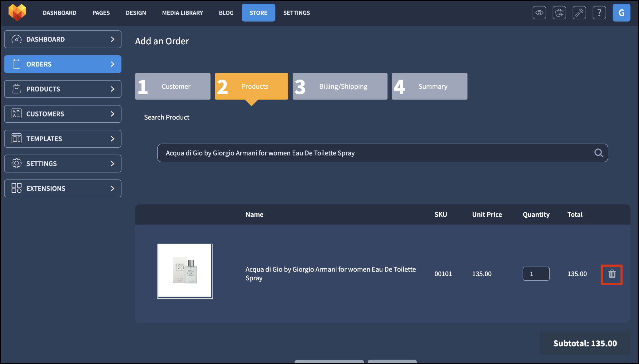This screenshot has width=639, height=364.
Task: Click inside the product search field
Action: (x=383, y=153)
